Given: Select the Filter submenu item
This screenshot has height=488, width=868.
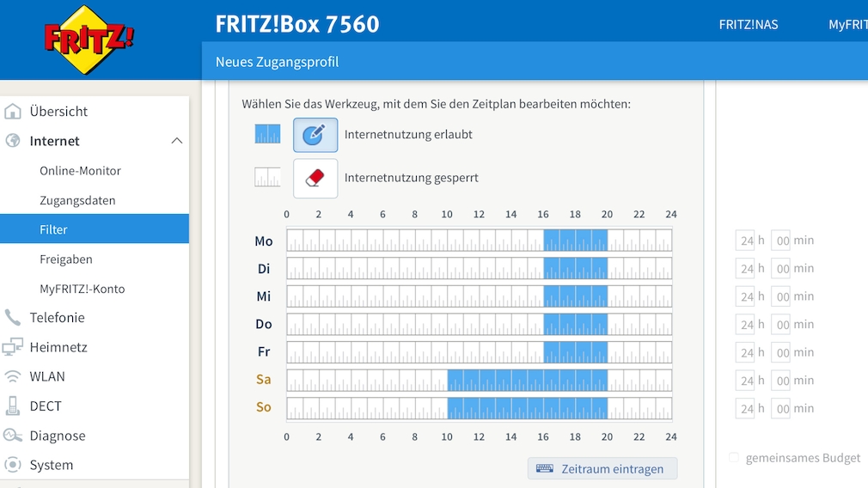Looking at the screenshot, I should click(95, 229).
